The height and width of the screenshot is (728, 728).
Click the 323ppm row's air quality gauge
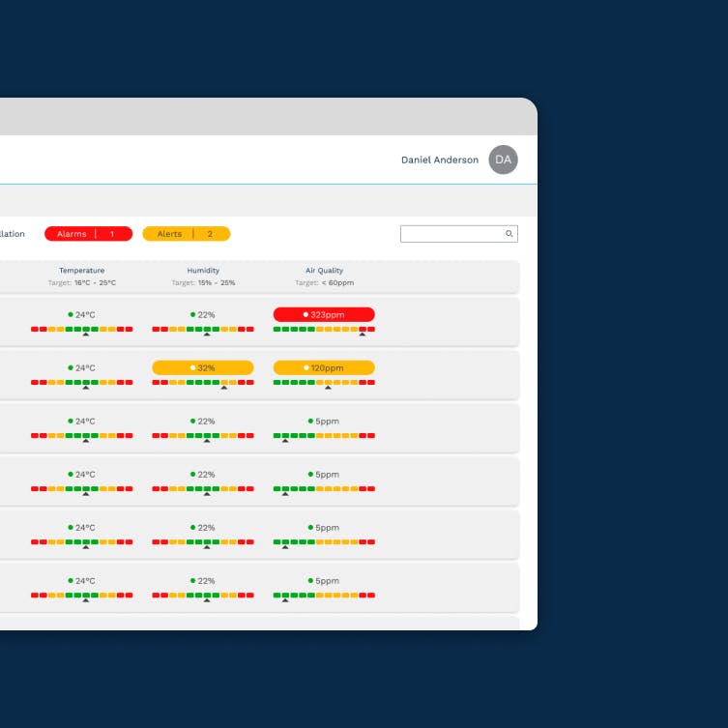[324, 329]
